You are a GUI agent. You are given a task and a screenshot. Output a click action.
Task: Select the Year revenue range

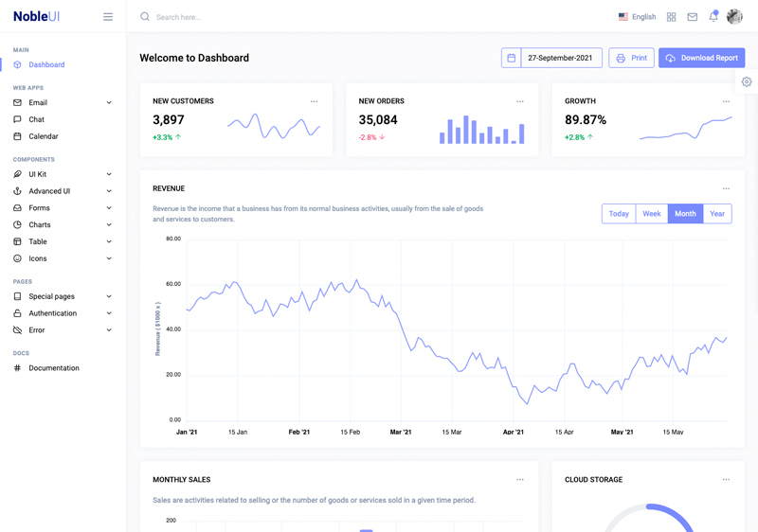click(717, 214)
